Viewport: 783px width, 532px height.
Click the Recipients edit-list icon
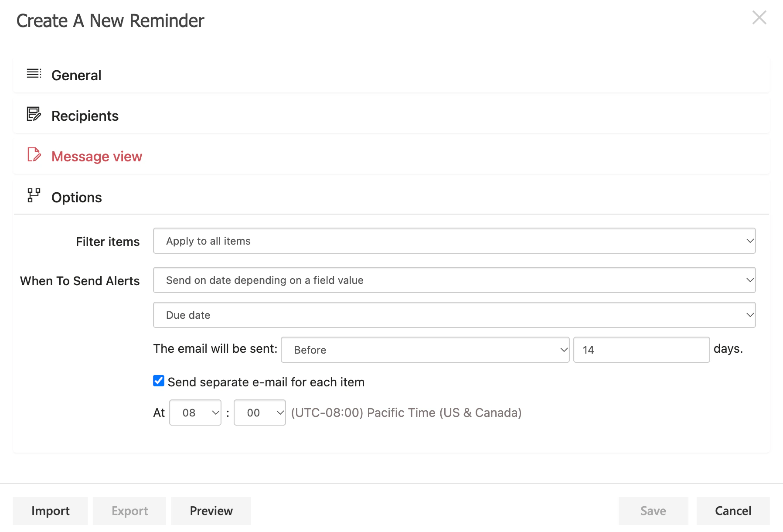[34, 114]
